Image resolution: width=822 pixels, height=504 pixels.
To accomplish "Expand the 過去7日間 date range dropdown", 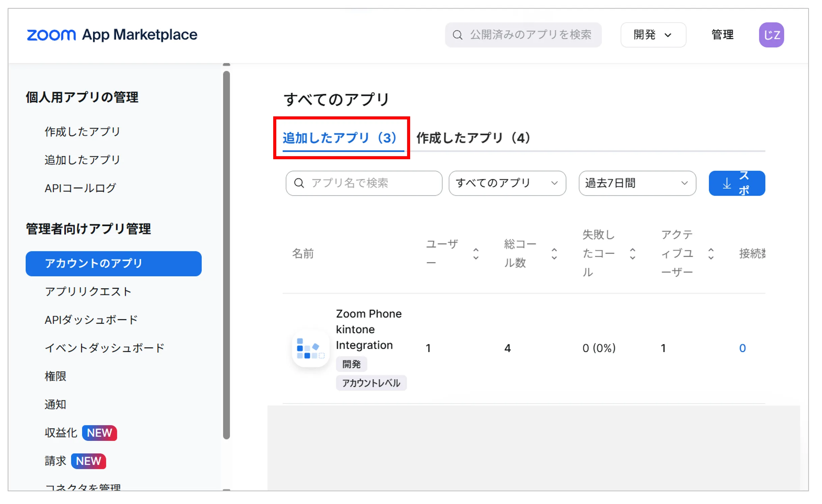I will (637, 183).
